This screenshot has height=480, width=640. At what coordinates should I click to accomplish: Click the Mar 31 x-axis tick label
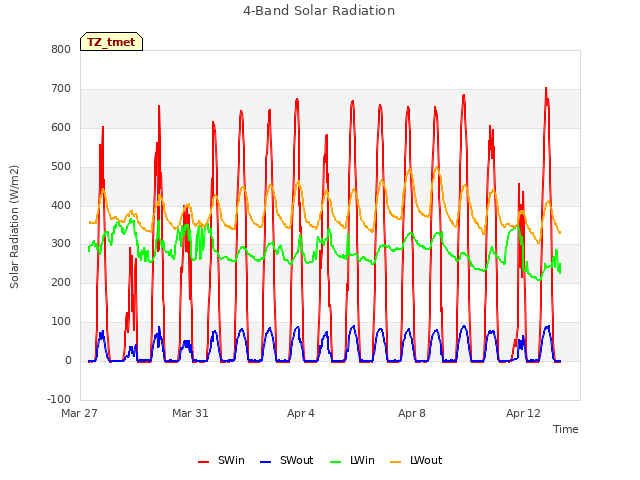pyautogui.click(x=190, y=413)
